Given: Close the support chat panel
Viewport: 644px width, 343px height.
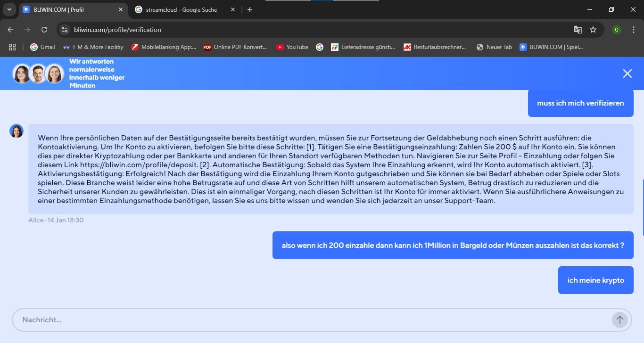Looking at the screenshot, I should [x=627, y=73].
